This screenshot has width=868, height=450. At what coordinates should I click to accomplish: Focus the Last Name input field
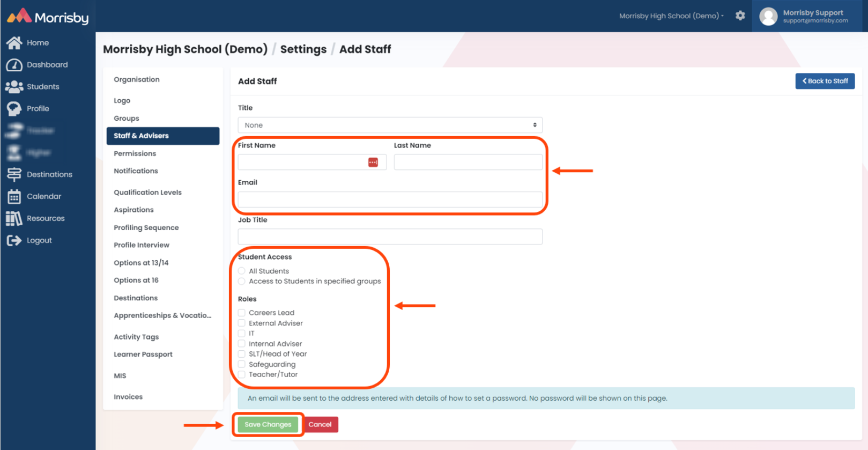coord(468,163)
